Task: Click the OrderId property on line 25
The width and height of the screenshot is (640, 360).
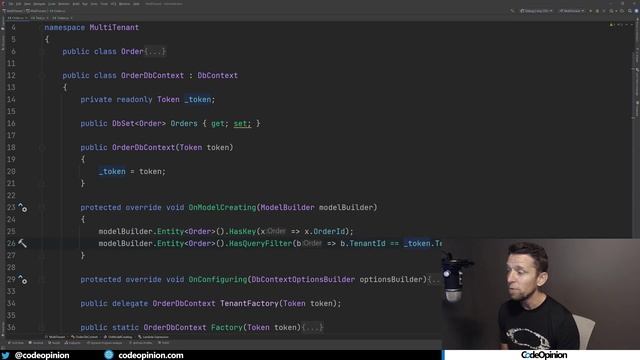Action: 329,231
